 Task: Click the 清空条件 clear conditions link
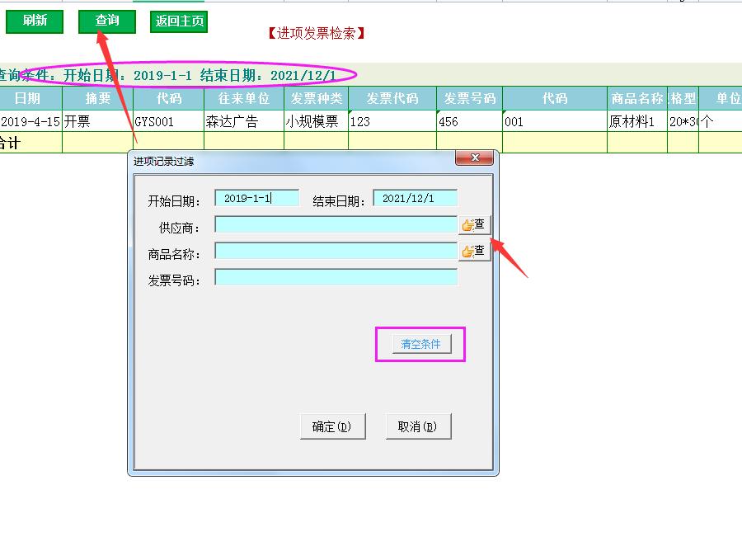pos(420,345)
